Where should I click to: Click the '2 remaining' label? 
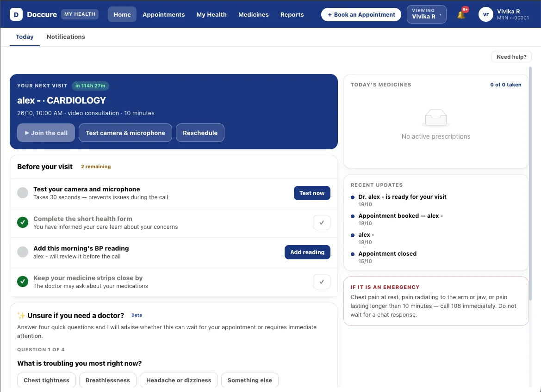pos(96,166)
